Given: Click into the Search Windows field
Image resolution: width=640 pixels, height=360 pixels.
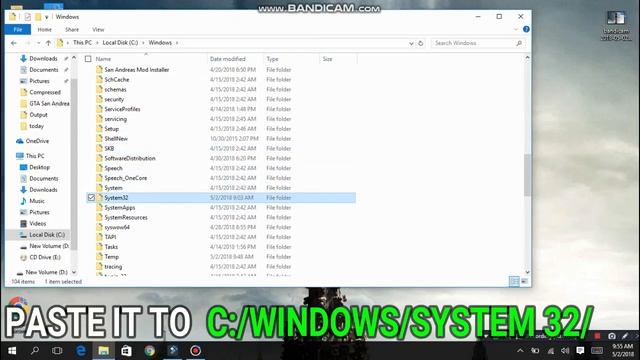Looking at the screenshot, I should click(478, 43).
